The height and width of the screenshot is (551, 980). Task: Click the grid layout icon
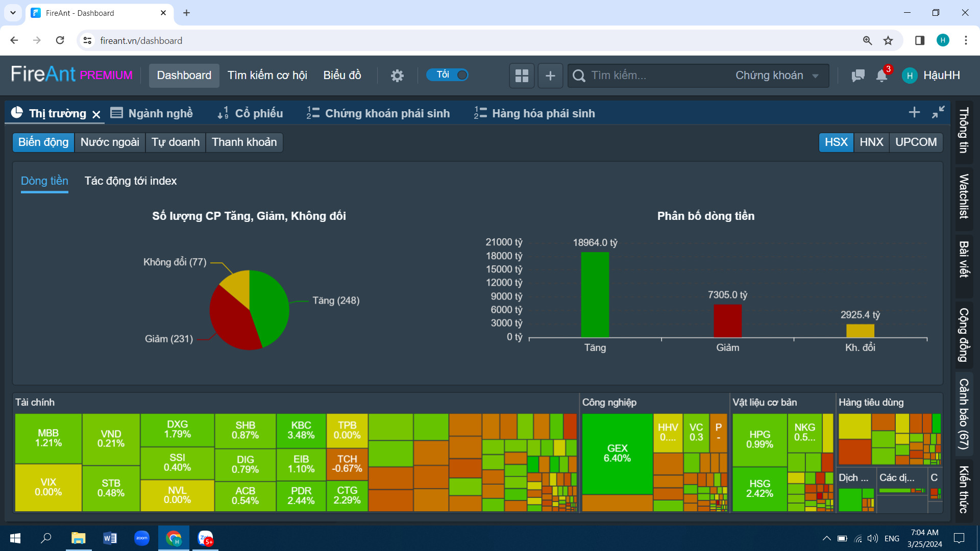(522, 76)
